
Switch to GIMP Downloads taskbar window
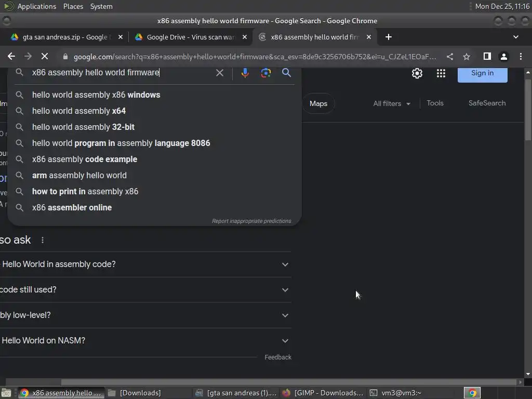coord(323,393)
